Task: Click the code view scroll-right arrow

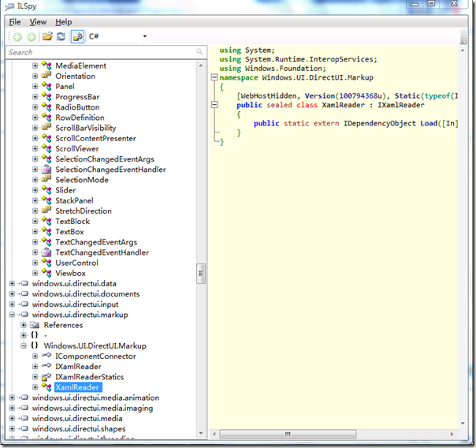Action: coord(452,434)
